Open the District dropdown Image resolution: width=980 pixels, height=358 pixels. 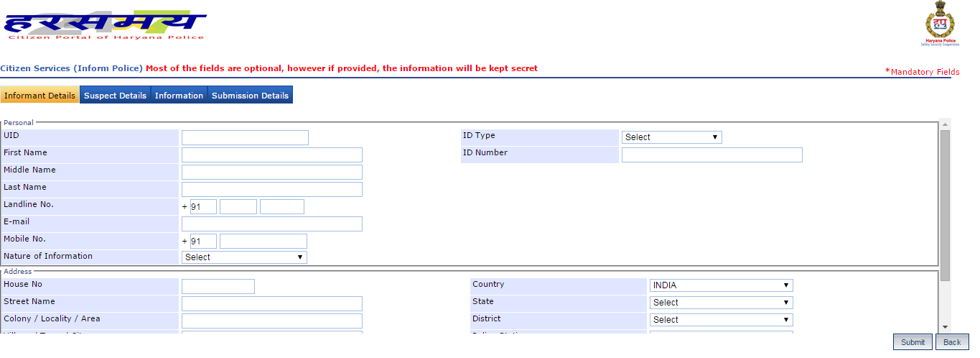coord(721,320)
